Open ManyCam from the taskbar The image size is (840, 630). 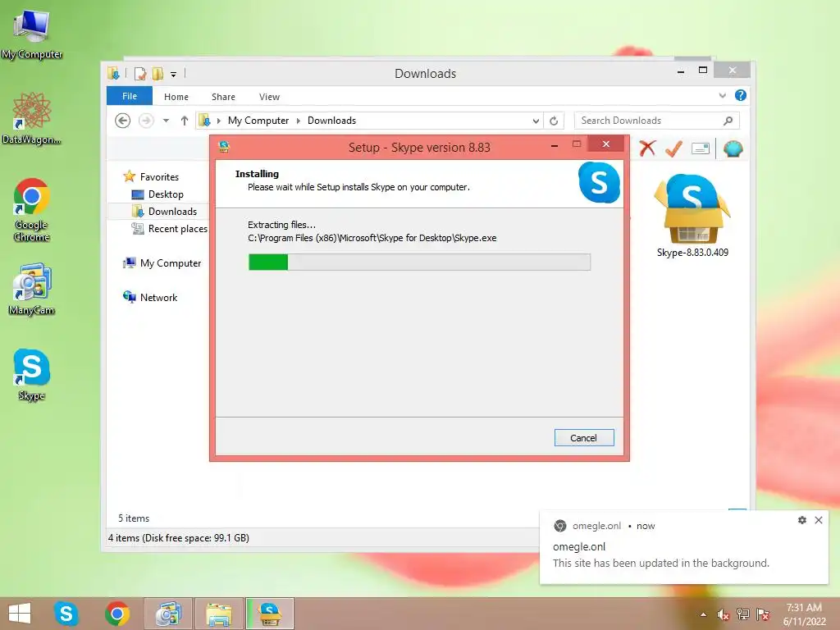[168, 614]
